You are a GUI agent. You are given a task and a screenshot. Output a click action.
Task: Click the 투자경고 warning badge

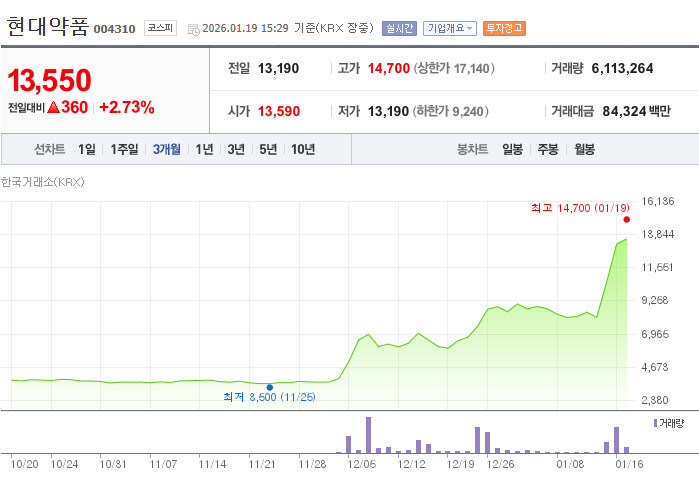(x=504, y=29)
